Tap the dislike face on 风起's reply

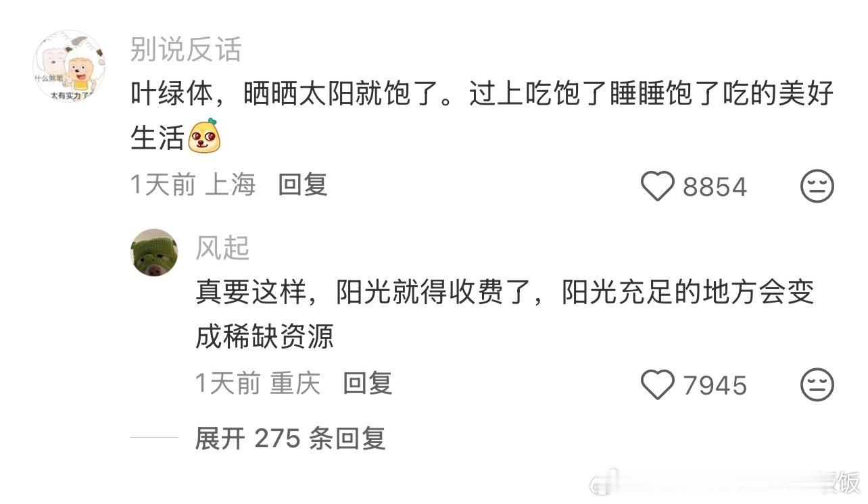tap(817, 385)
